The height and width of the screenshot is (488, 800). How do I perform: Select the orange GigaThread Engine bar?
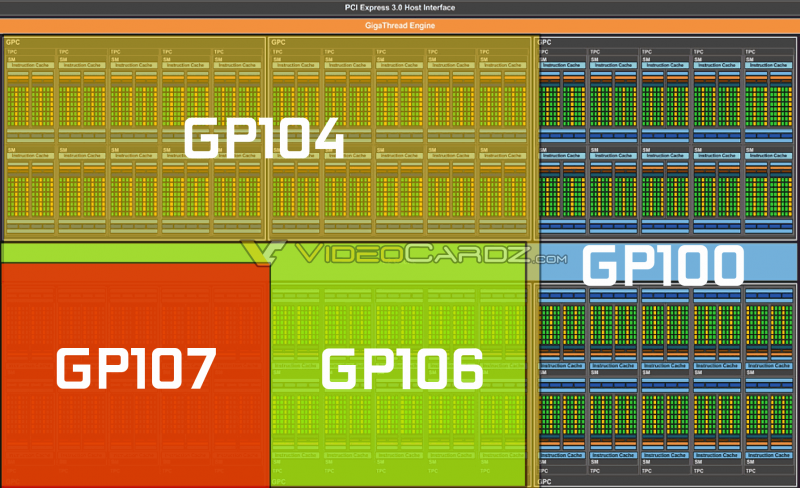pyautogui.click(x=400, y=24)
